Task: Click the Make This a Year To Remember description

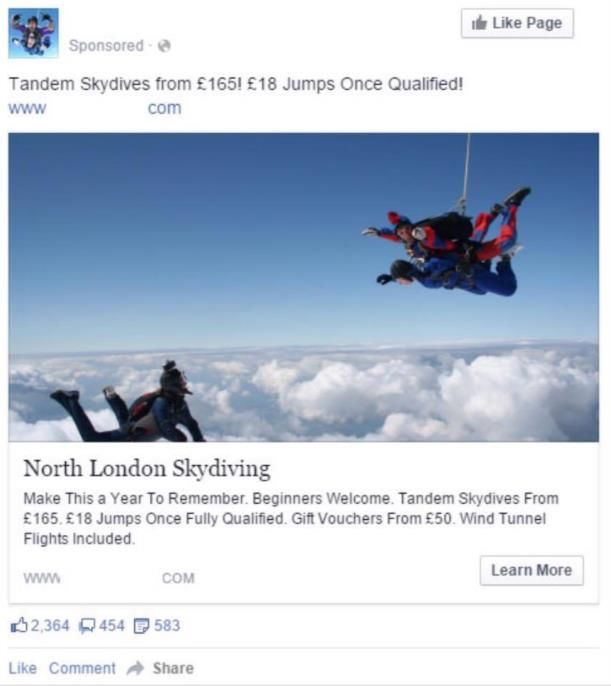Action: pos(291,518)
